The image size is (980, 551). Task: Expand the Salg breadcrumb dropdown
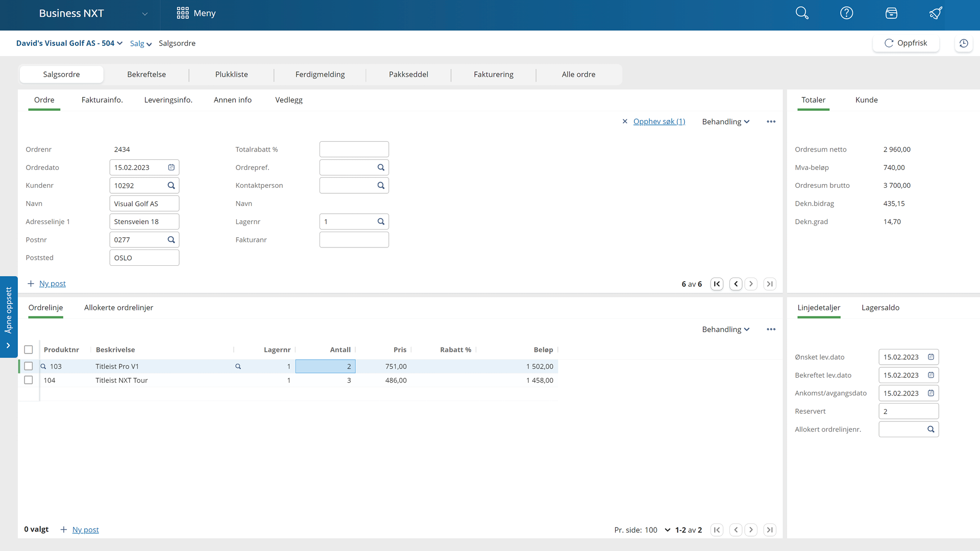pos(141,44)
